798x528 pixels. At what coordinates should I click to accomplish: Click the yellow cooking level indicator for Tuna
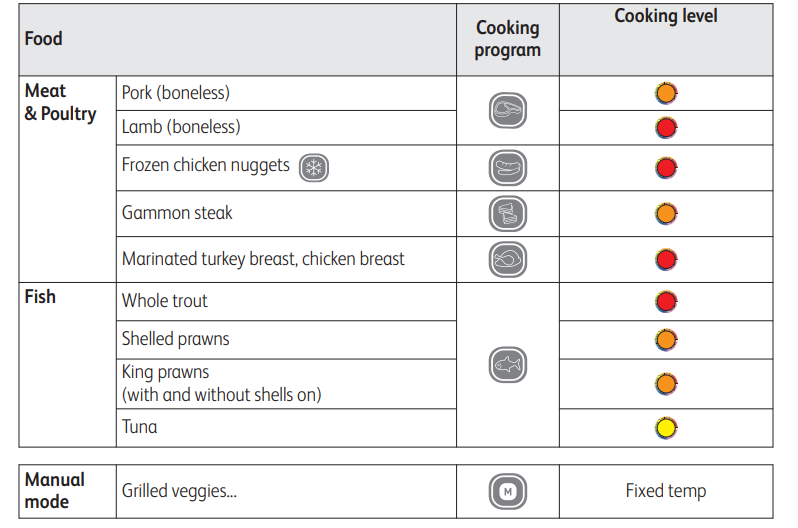point(666,428)
